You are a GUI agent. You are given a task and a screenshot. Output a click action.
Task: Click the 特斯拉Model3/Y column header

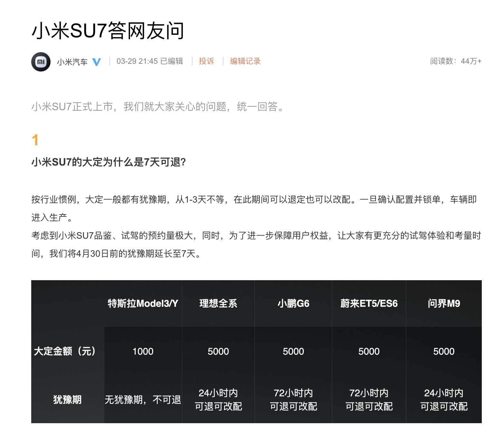(143, 303)
